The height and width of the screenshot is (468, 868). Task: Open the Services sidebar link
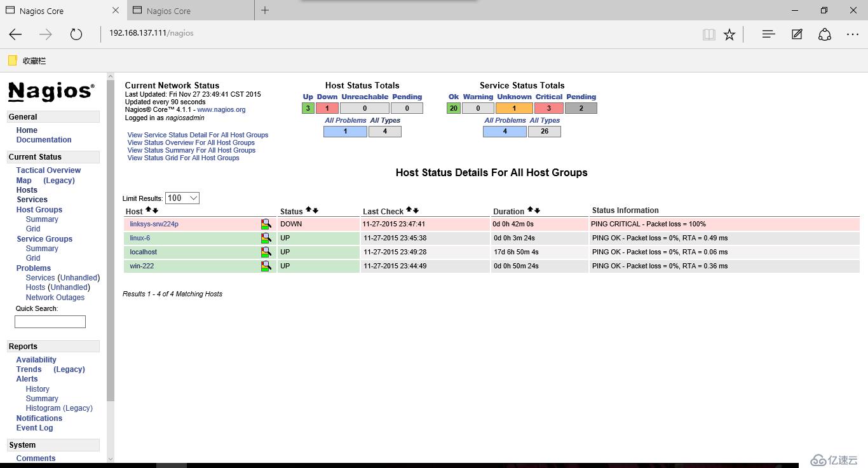(x=32, y=200)
